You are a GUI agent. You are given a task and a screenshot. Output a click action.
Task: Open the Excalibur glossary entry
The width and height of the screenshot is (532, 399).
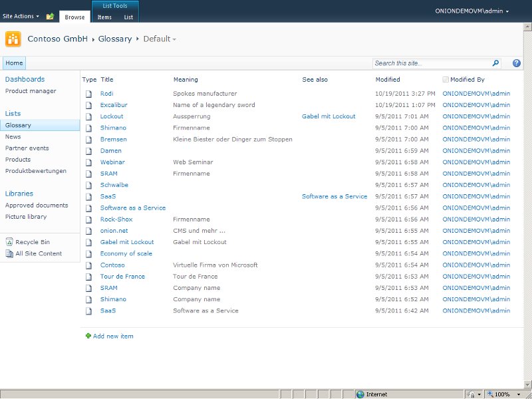pyautogui.click(x=114, y=105)
